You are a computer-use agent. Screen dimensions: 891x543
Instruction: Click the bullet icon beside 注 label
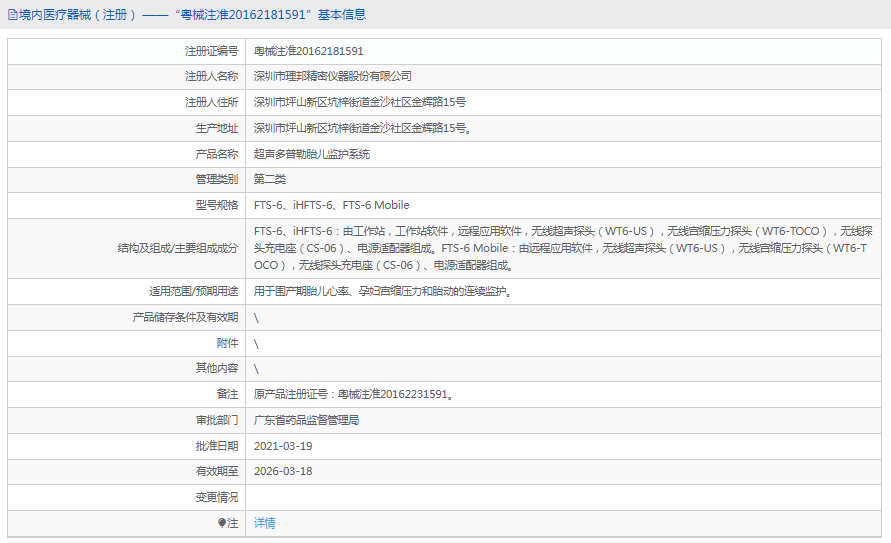222,523
